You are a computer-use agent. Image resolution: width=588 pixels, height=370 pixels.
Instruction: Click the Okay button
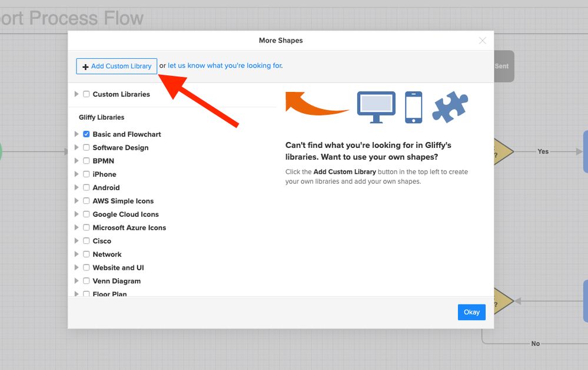[x=471, y=312]
